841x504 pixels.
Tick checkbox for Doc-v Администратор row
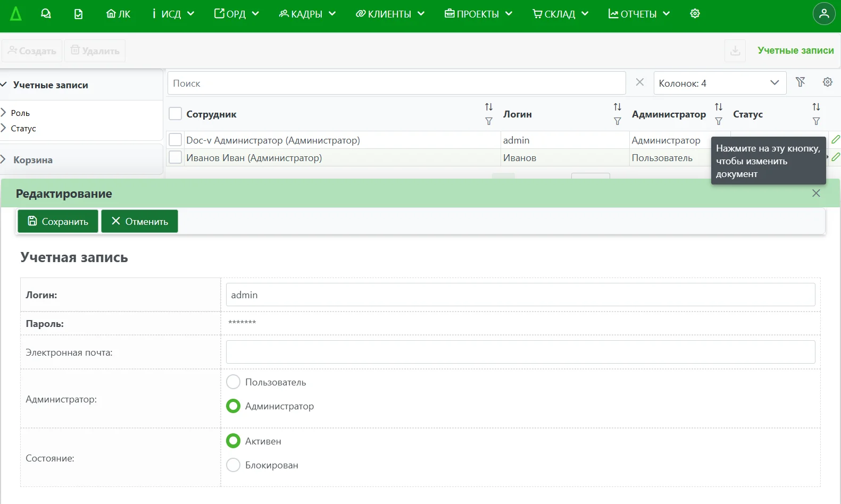175,140
